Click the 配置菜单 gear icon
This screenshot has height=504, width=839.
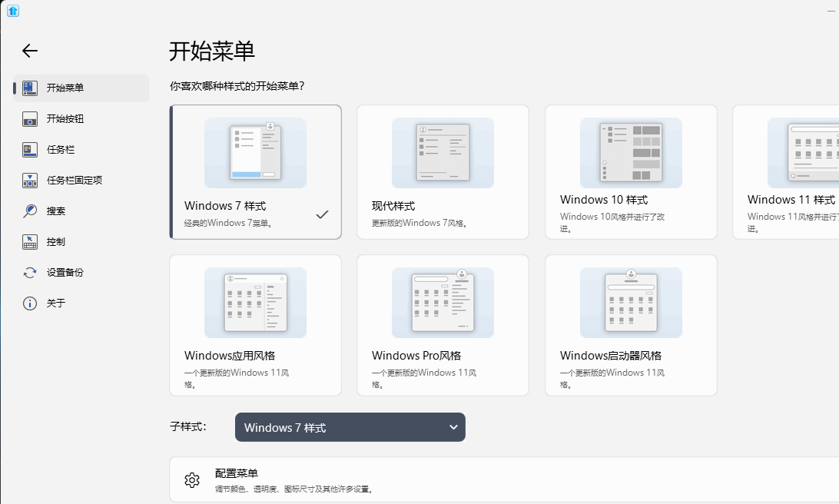tap(192, 479)
